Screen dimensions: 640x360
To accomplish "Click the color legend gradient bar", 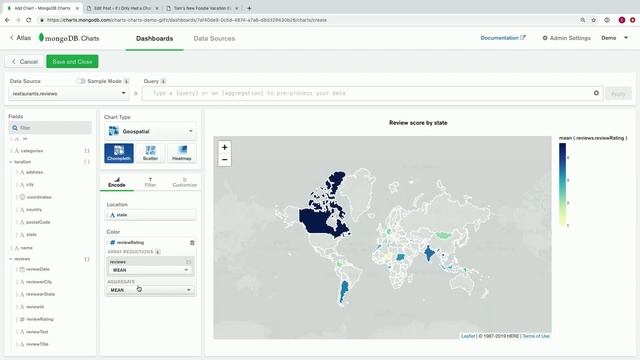I will [562, 184].
